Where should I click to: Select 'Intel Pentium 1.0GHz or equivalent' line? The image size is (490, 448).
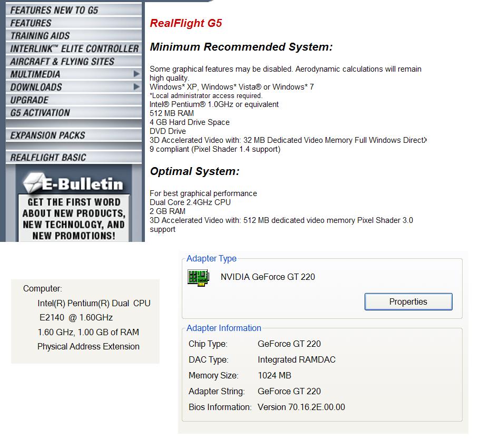click(x=214, y=104)
